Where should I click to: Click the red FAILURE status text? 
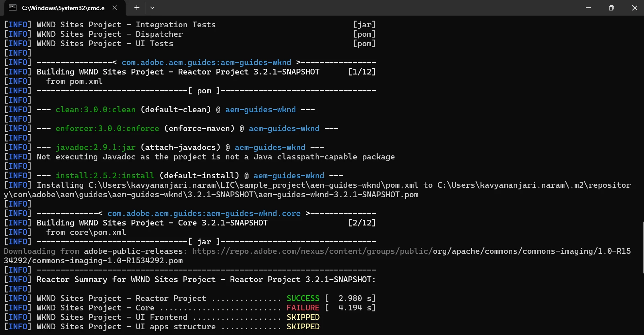pyautogui.click(x=303, y=308)
